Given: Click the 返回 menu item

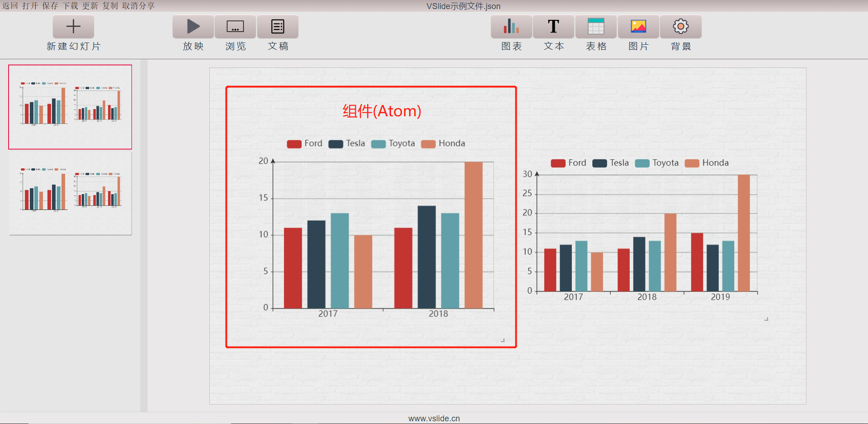Looking at the screenshot, I should [x=10, y=6].
